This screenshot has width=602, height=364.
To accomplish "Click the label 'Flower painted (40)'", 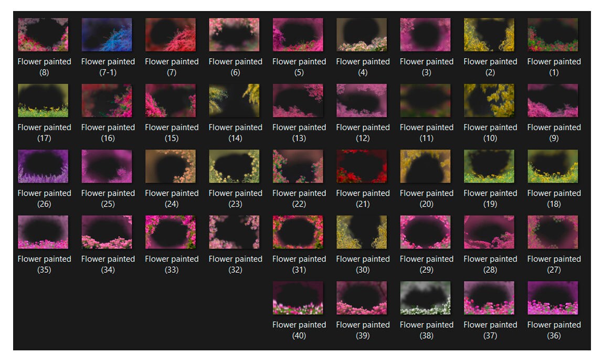I will coord(299,330).
